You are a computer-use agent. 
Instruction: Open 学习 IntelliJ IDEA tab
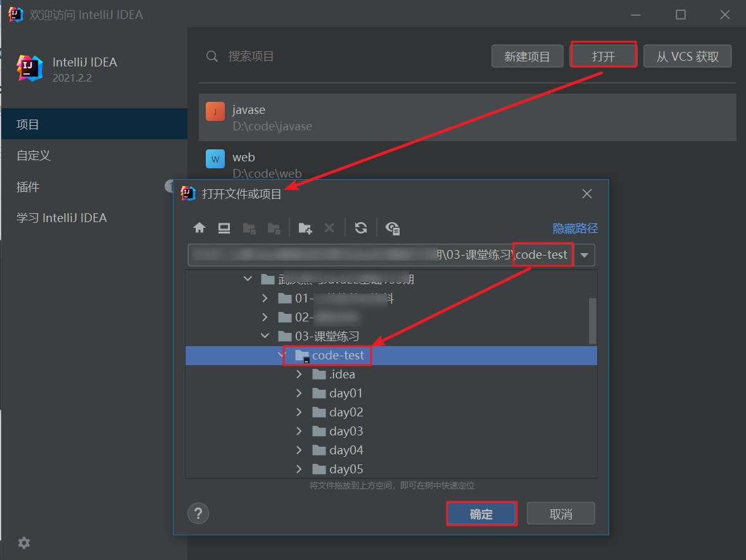[94, 218]
